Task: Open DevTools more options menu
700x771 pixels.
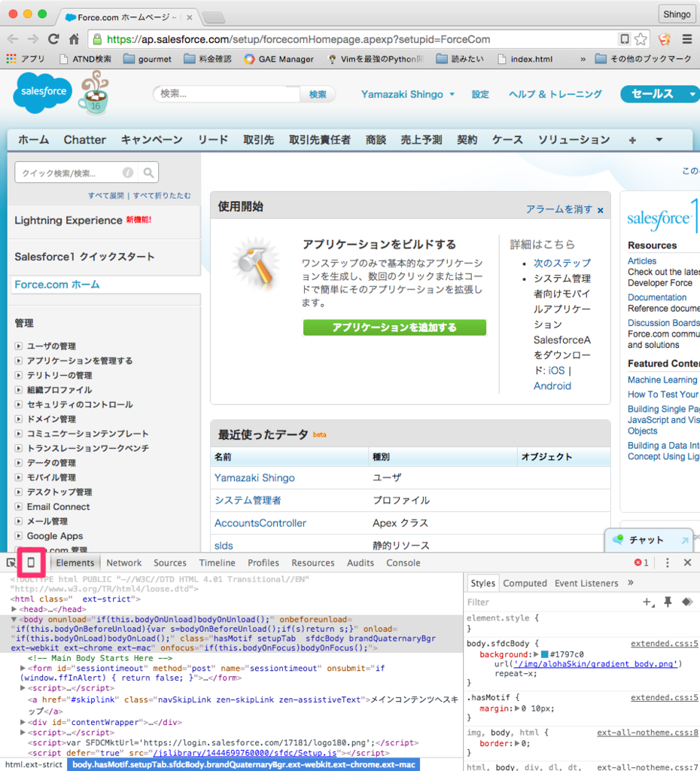Action: pyautogui.click(x=667, y=562)
